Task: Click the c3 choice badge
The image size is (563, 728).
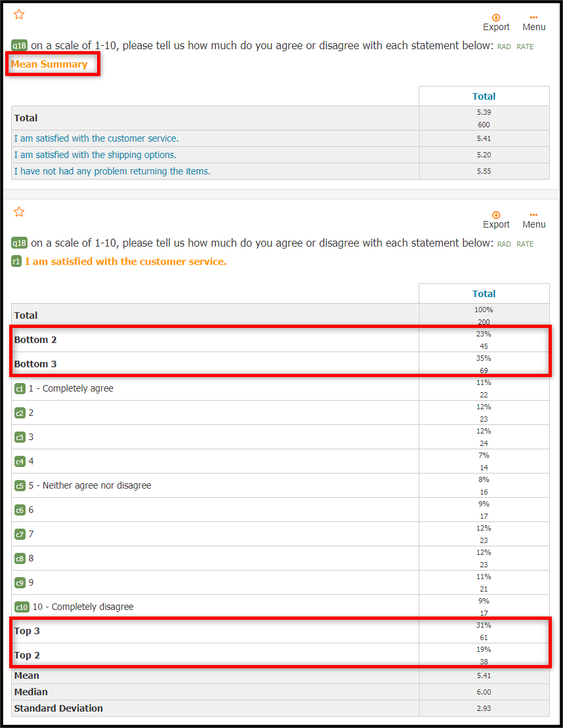Action: coord(20,437)
